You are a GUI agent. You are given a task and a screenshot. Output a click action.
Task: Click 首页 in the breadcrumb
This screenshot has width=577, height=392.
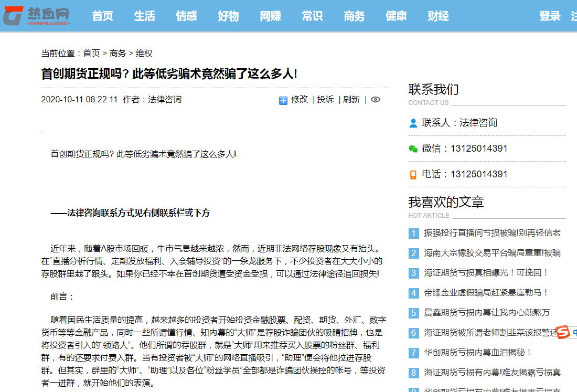point(92,54)
